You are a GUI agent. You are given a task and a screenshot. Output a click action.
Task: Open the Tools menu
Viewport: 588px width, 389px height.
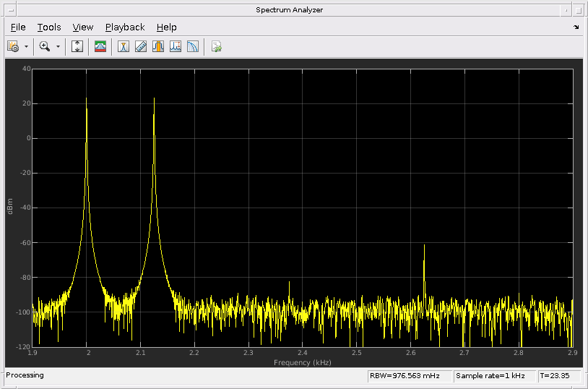(49, 27)
